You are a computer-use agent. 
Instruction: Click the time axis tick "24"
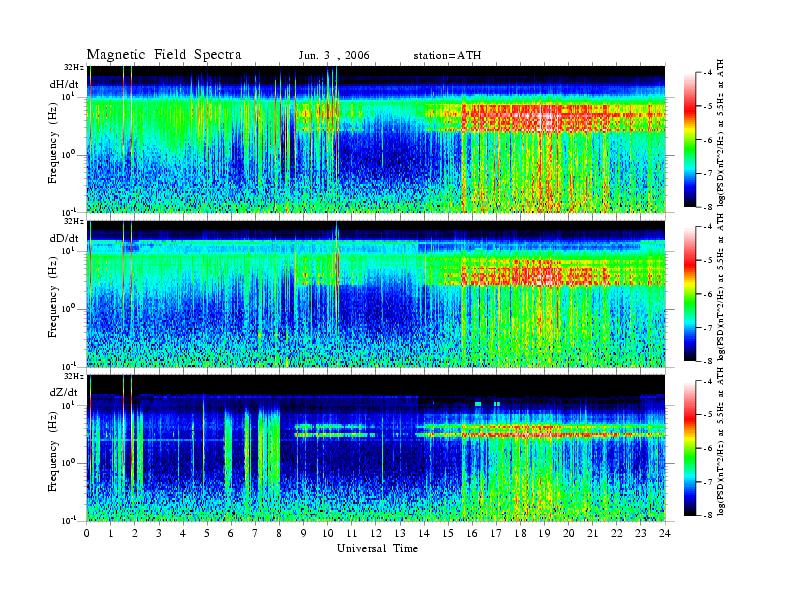[665, 533]
